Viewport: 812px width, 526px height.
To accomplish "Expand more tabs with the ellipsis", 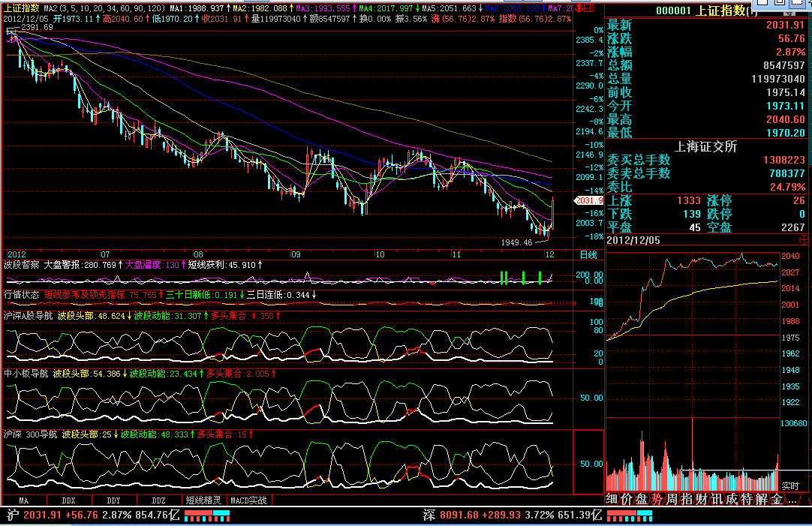I will coord(792,500).
